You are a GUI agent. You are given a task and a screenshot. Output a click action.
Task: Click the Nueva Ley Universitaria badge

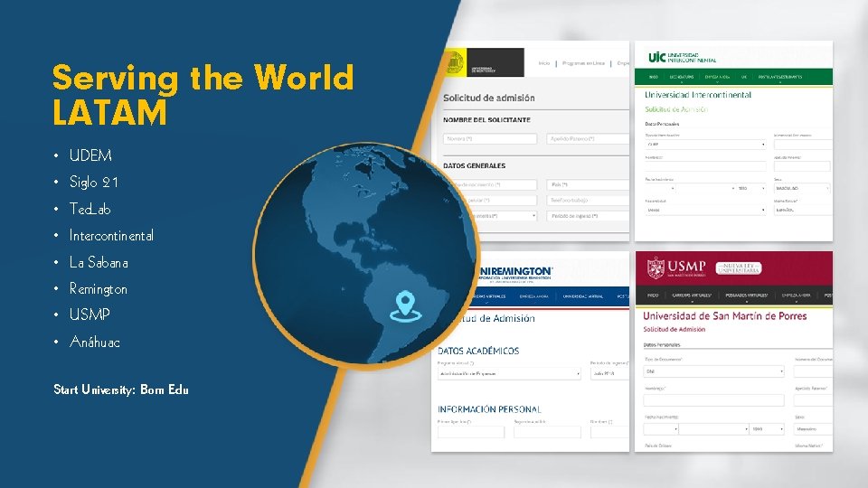[x=739, y=268]
